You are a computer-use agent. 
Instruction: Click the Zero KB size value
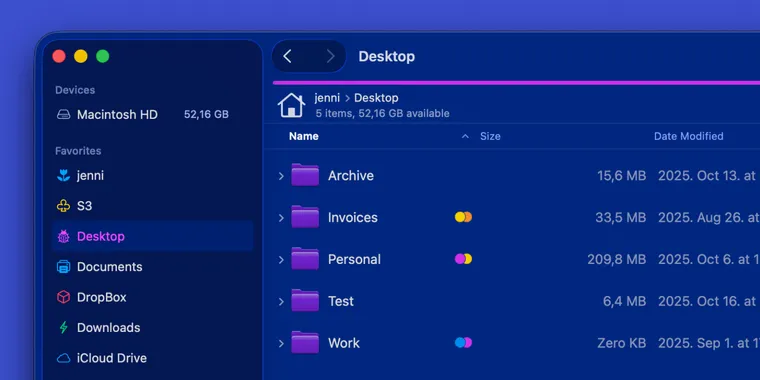coord(621,343)
